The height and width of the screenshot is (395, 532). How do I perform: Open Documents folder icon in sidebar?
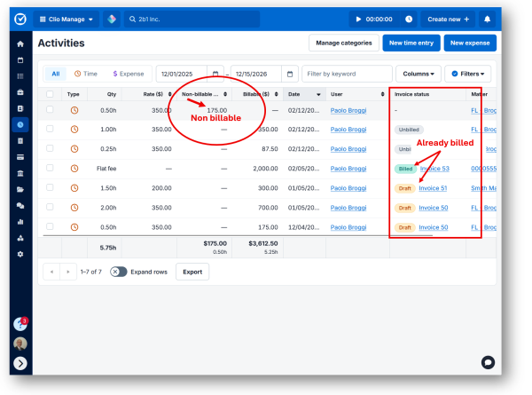tap(20, 190)
